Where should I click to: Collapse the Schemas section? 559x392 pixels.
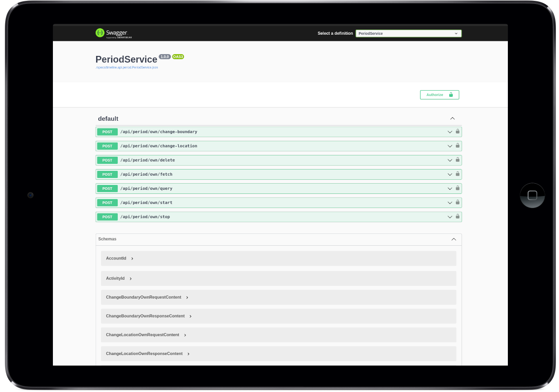point(454,239)
